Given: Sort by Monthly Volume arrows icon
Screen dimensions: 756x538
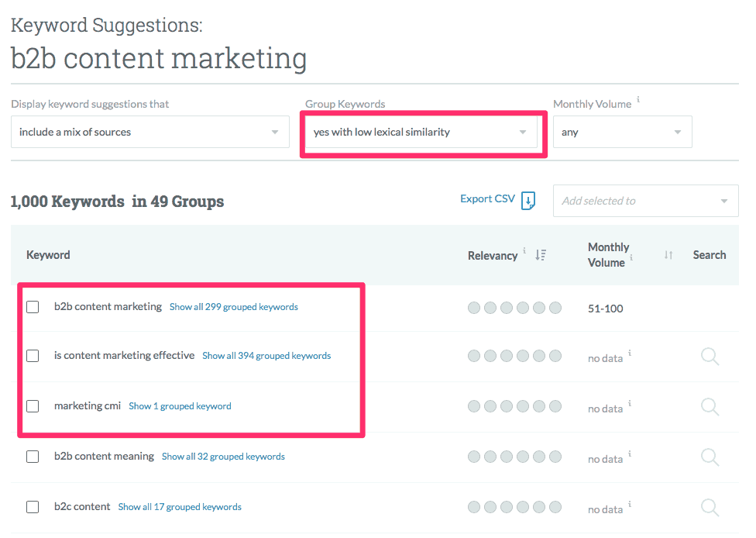Looking at the screenshot, I should point(668,255).
